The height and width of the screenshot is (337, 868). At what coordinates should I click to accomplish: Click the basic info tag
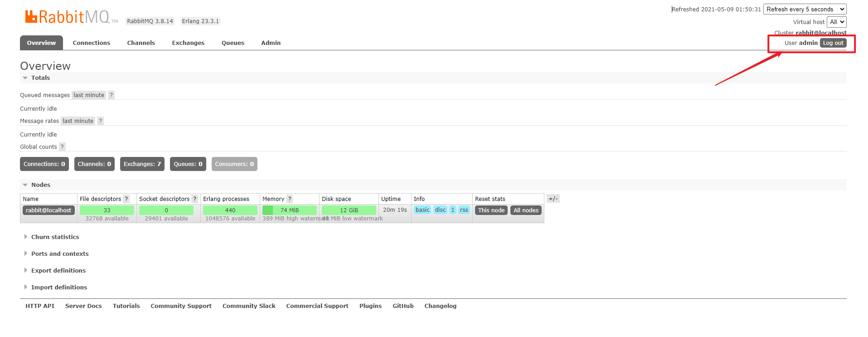tap(422, 210)
